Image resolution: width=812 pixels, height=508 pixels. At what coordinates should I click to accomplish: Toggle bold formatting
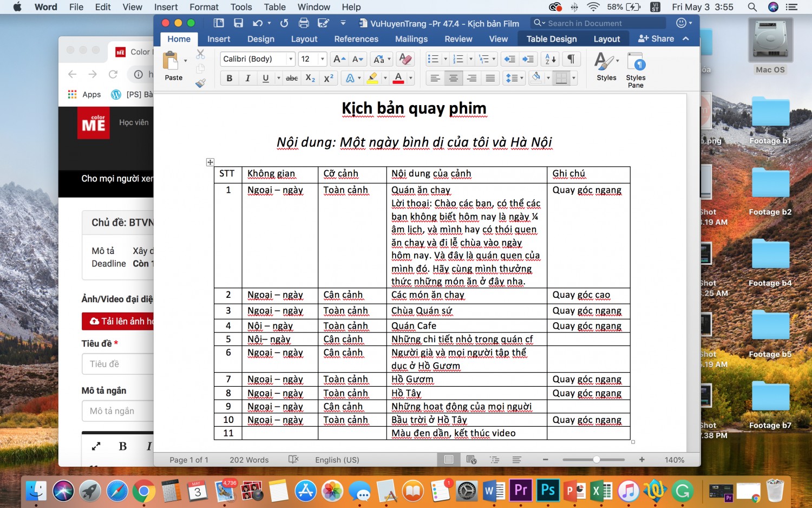(230, 78)
